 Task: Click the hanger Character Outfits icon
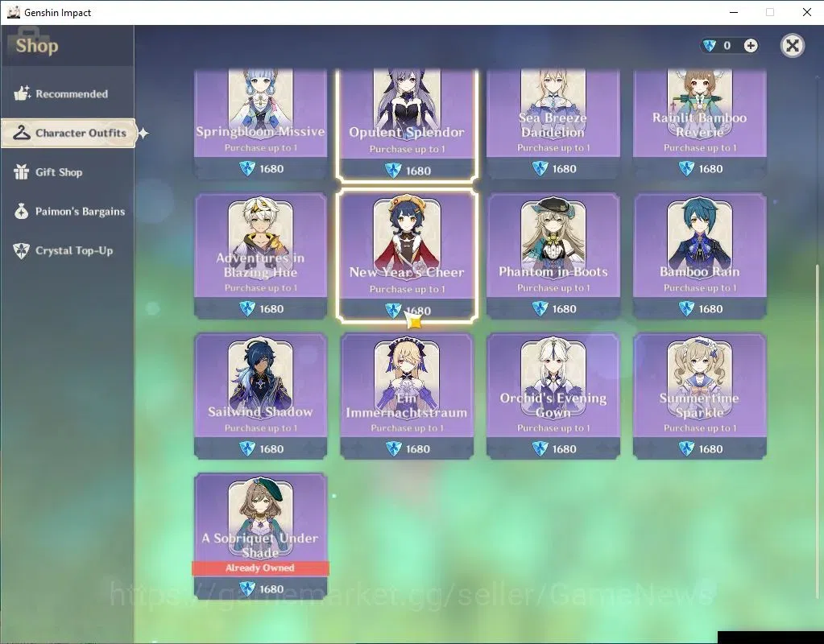(x=22, y=133)
